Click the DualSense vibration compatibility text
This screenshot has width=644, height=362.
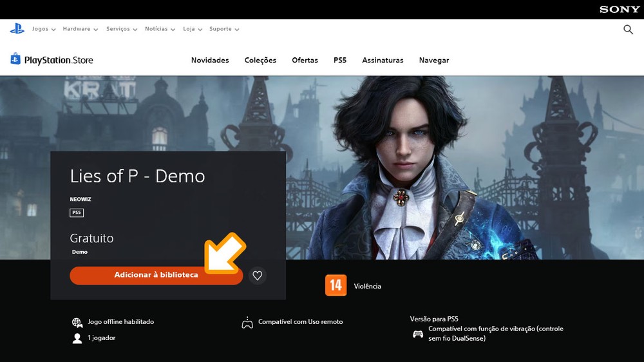click(x=496, y=333)
